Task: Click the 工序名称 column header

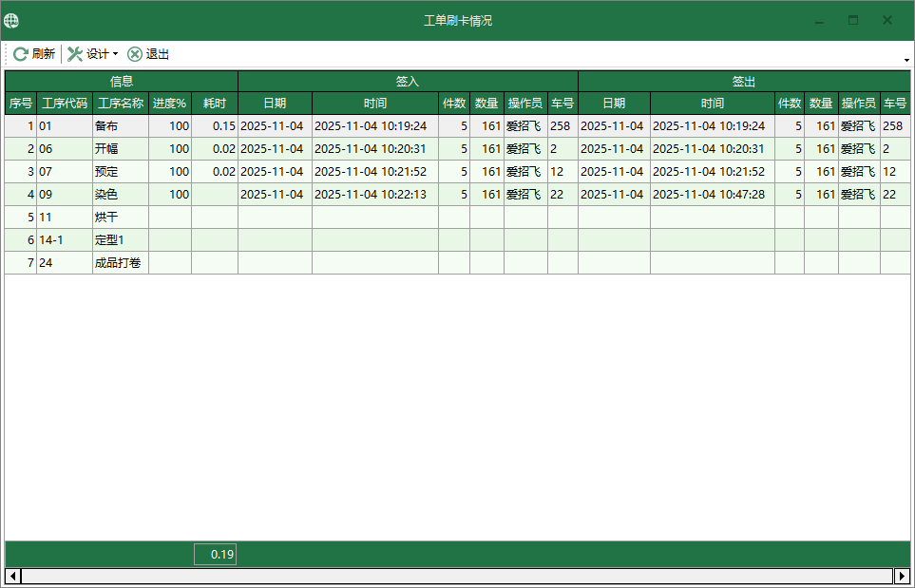Action: point(121,104)
